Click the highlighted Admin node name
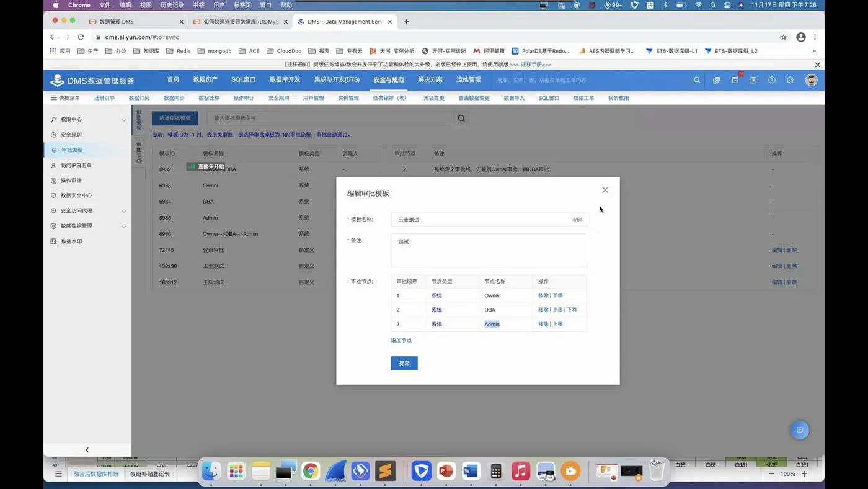868x489 pixels. (x=492, y=324)
